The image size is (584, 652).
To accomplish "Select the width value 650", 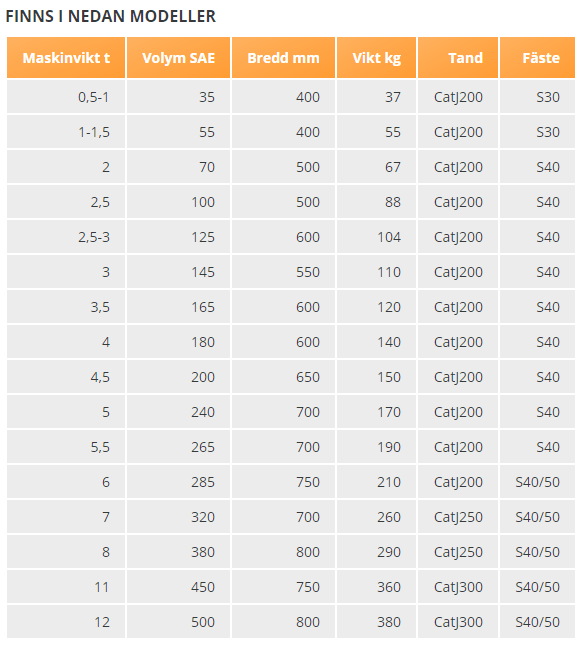I will (308, 377).
